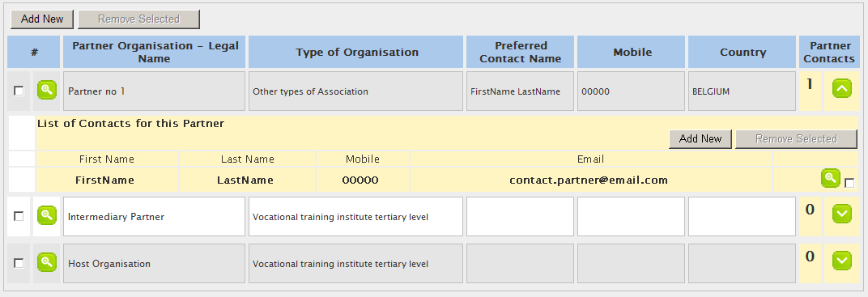
Task: Click the Intermediary Partner legal name field
Action: (154, 217)
